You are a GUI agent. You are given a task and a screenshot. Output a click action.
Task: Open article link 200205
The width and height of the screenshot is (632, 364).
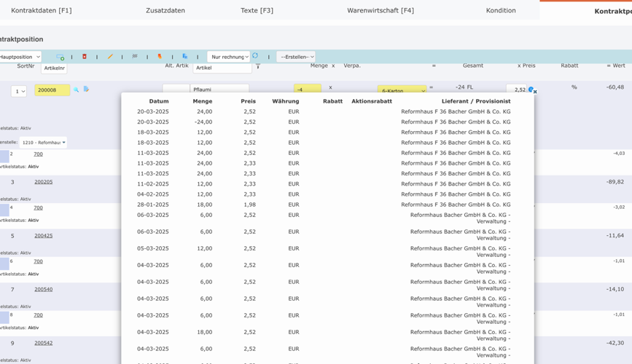[x=43, y=182]
